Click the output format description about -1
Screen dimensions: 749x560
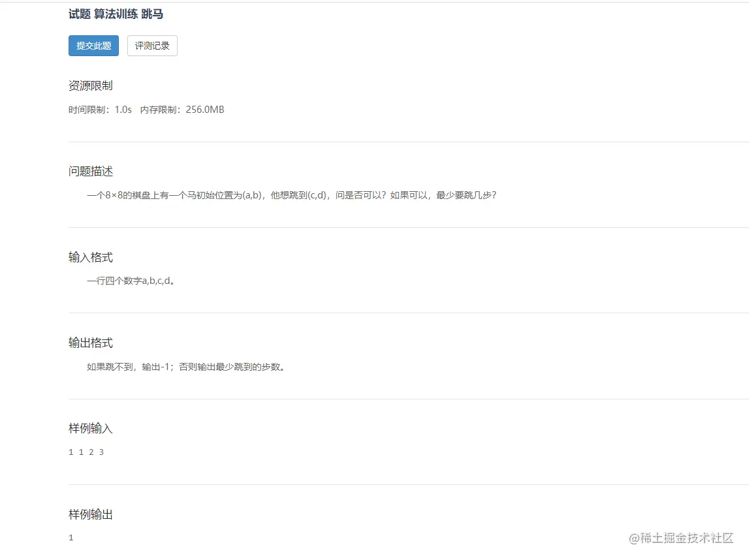tap(186, 366)
